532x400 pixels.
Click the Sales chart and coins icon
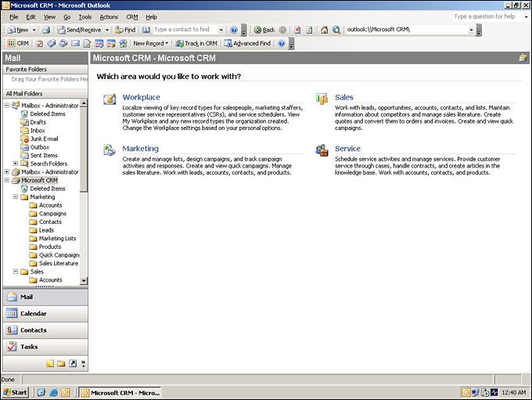click(x=322, y=99)
